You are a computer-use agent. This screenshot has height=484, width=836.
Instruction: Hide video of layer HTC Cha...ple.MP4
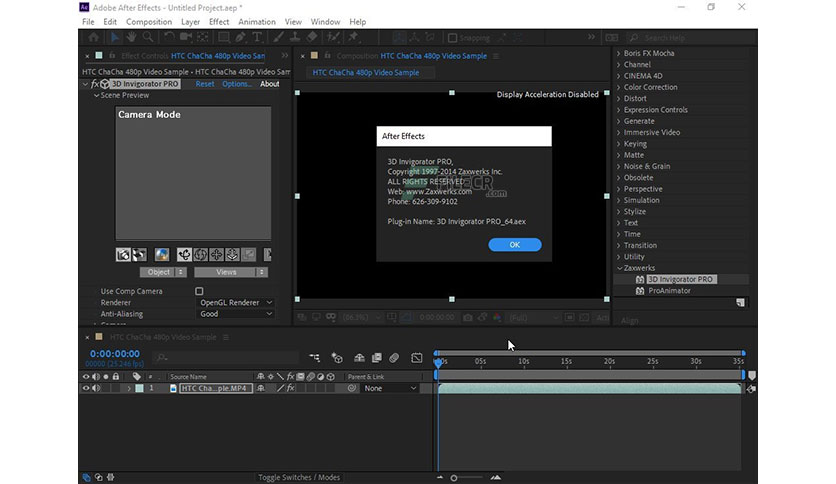click(x=85, y=388)
